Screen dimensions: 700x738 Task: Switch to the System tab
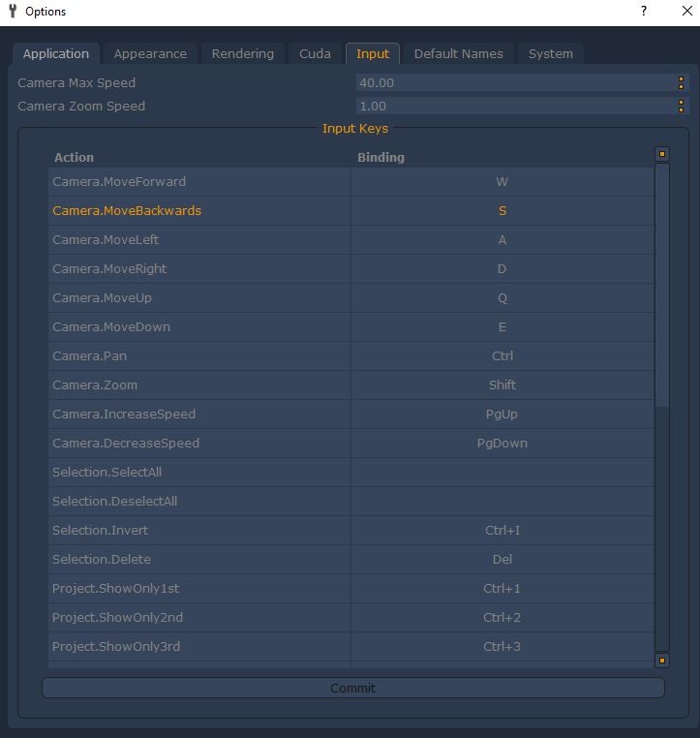tap(551, 54)
